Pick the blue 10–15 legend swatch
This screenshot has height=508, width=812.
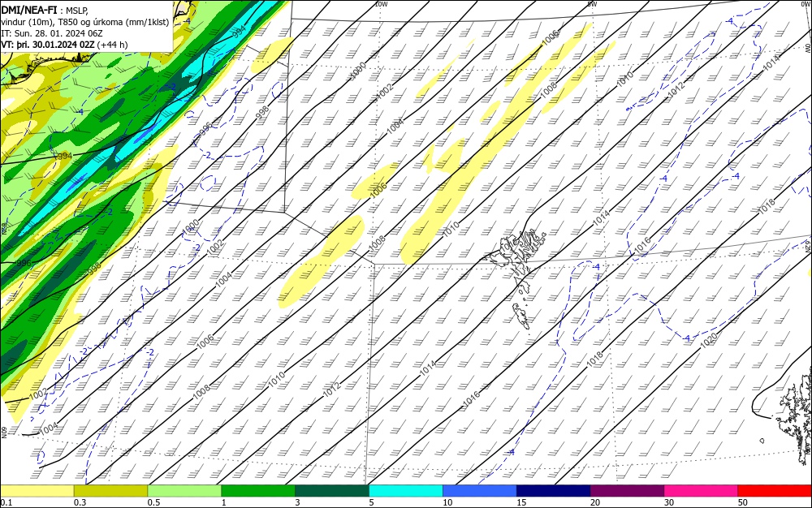[x=480, y=491]
